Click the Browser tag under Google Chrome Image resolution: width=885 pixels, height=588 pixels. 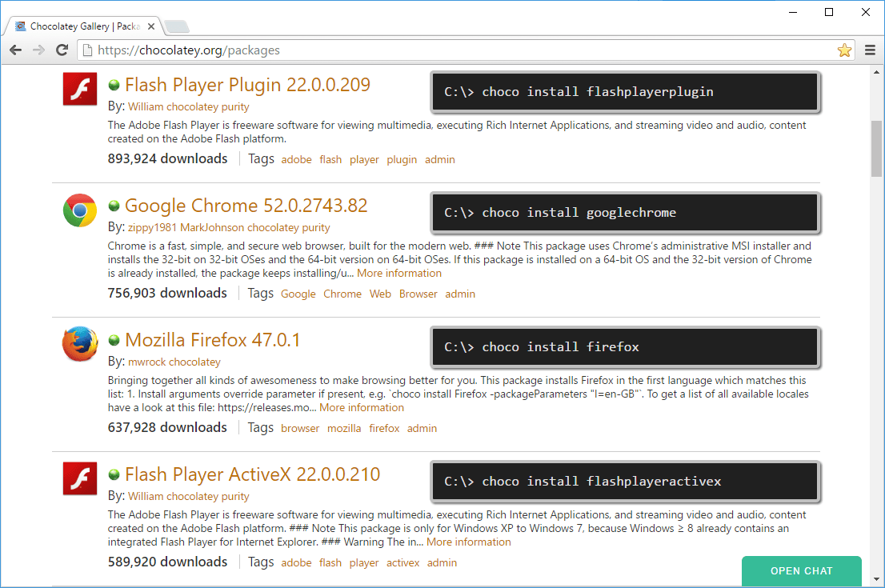point(418,294)
